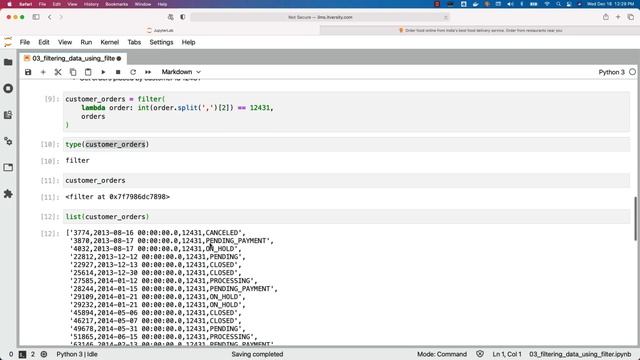Click the notebook filename in status bar

[580, 354]
